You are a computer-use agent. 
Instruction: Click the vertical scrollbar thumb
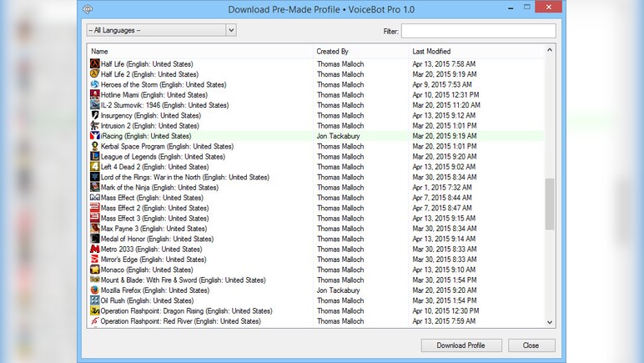[550, 204]
